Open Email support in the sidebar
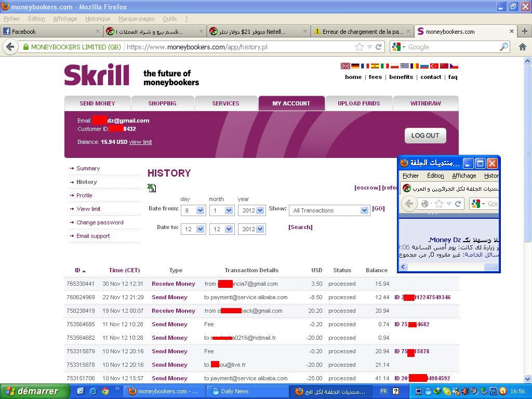 coord(93,236)
